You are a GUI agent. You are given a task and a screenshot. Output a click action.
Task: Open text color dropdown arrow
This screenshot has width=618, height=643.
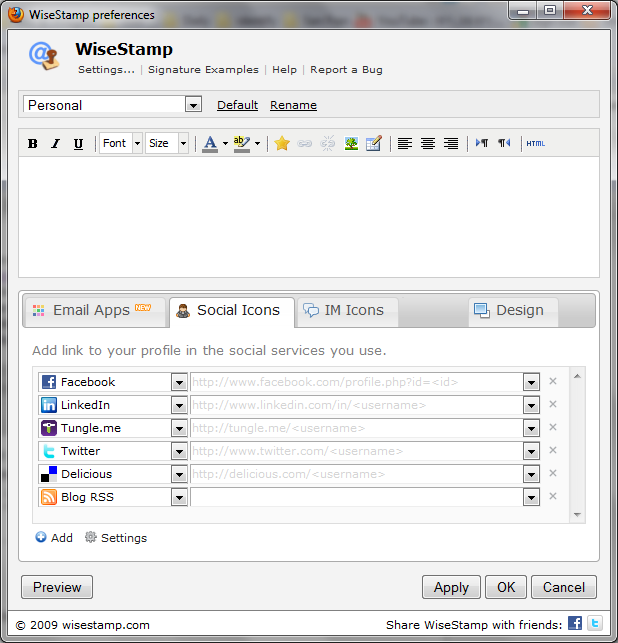click(225, 144)
